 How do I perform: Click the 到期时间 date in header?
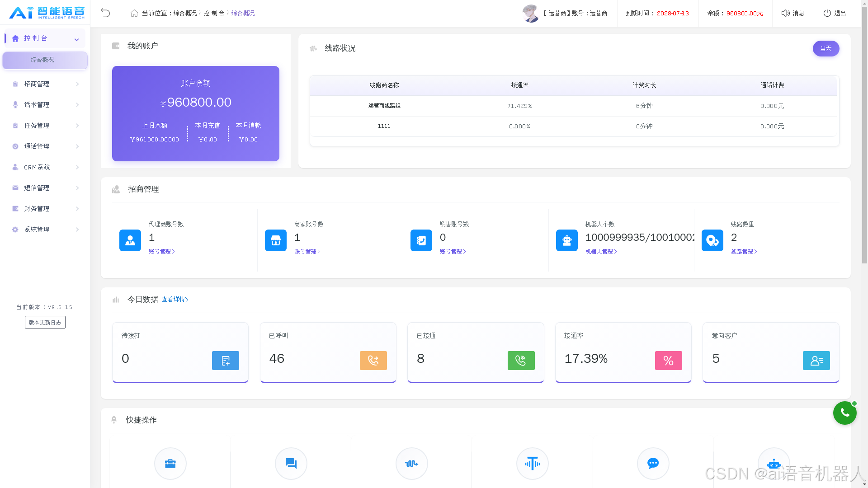click(673, 13)
